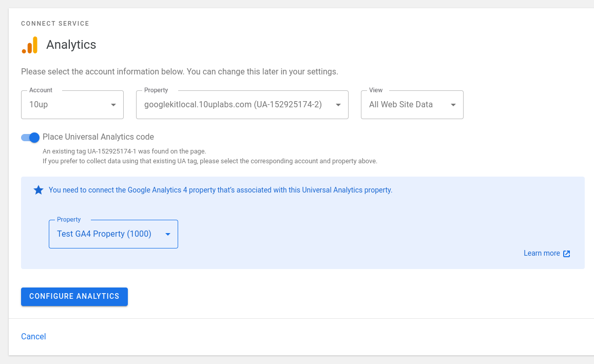The image size is (594, 364).
Task: Click the Google Analytics 4 notice message
Action: pos(220,190)
